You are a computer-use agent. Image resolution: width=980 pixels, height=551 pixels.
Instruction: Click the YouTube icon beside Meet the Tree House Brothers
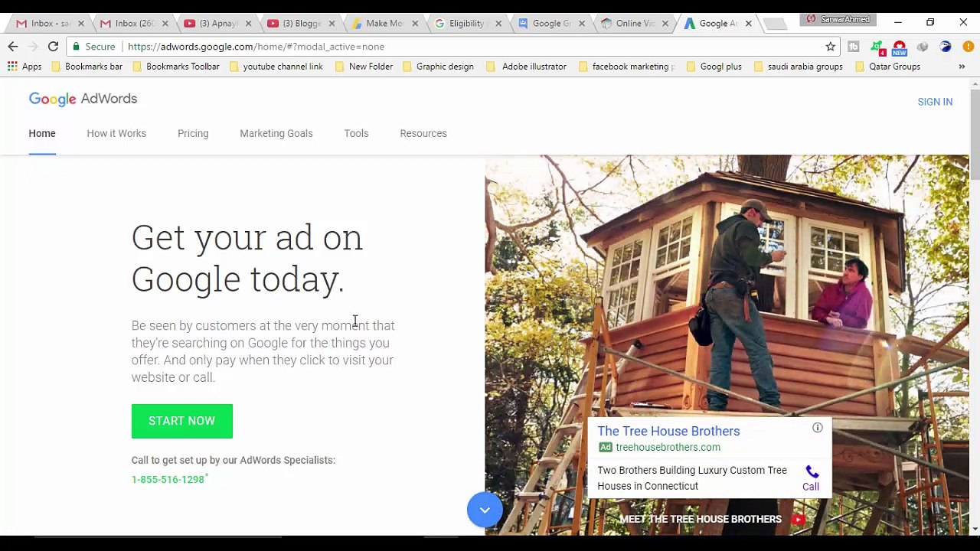tap(799, 520)
